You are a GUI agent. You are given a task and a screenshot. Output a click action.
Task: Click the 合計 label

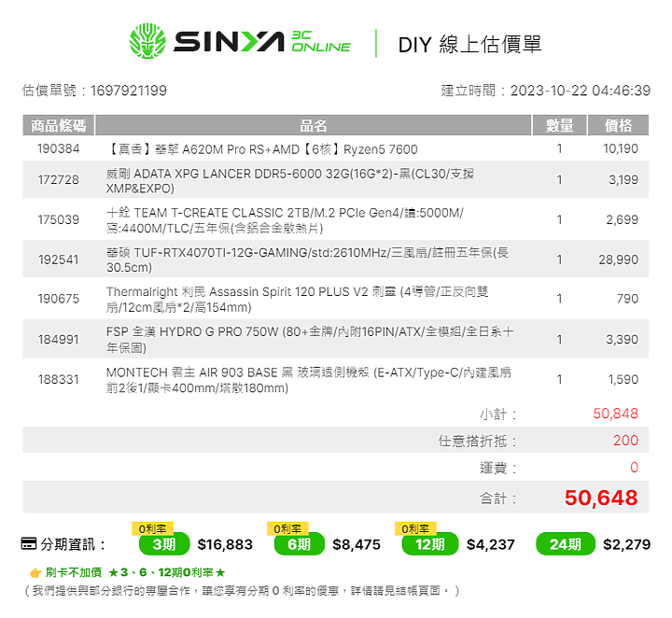tap(498, 499)
